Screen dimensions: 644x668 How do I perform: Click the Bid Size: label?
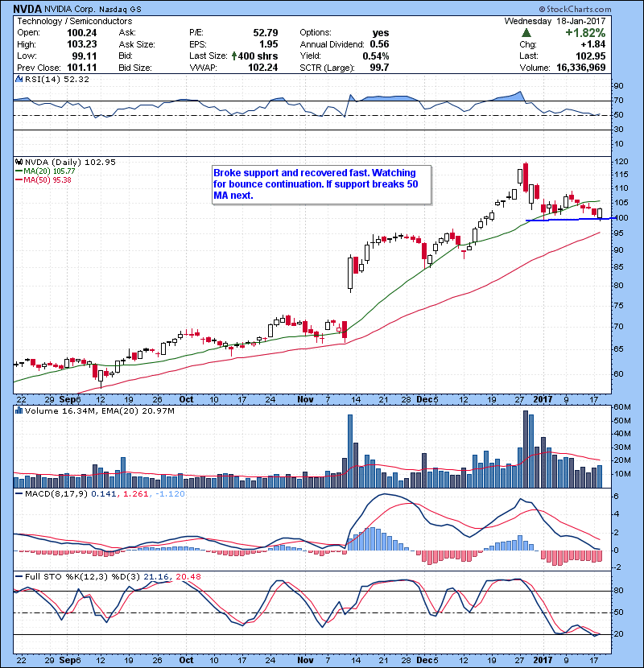pos(135,68)
